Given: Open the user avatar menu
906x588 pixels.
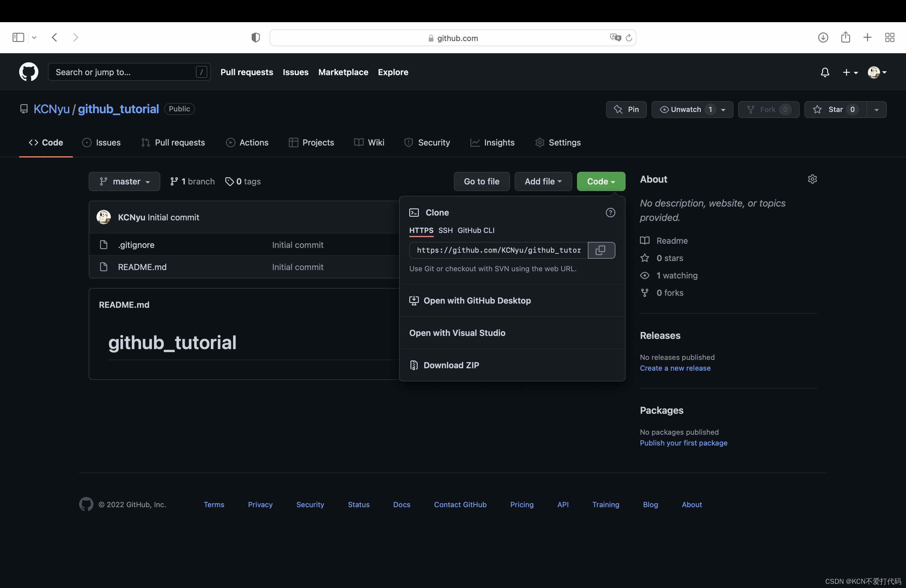Looking at the screenshot, I should (x=877, y=72).
